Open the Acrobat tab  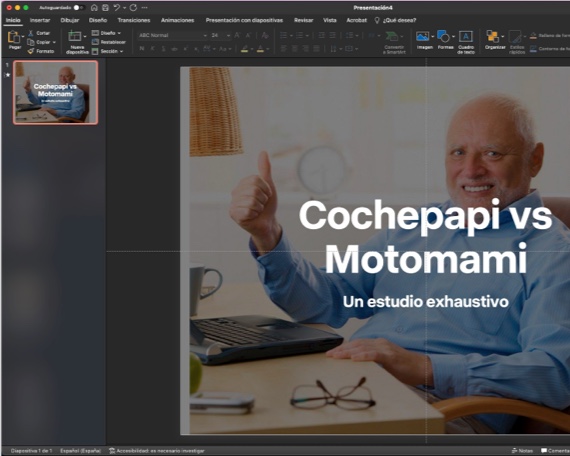point(357,20)
